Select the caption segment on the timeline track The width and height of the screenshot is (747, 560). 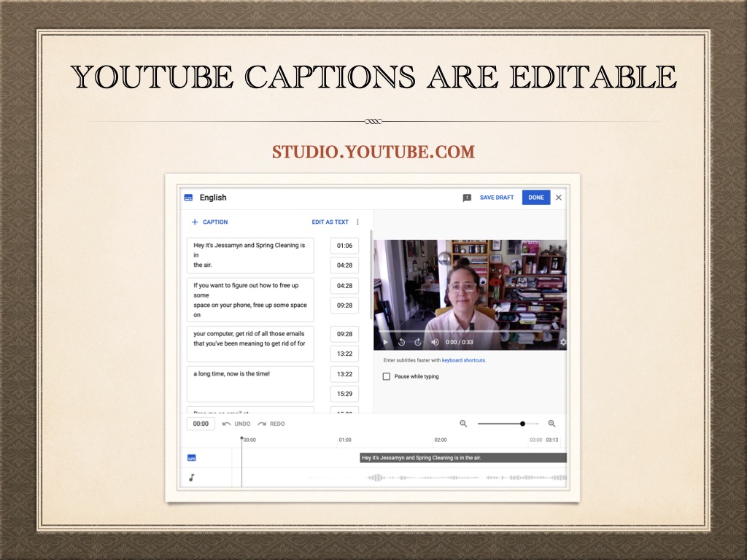click(x=463, y=458)
